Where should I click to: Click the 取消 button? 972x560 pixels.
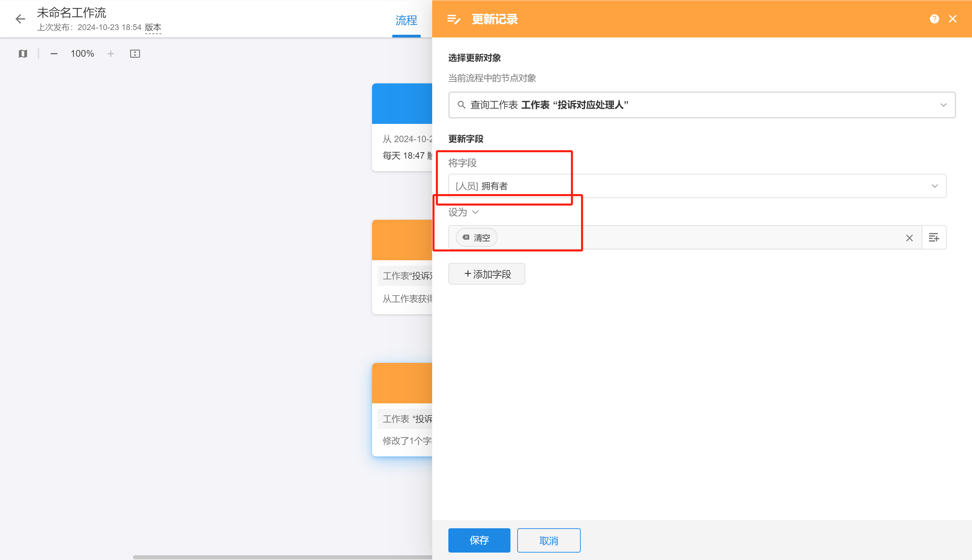549,540
